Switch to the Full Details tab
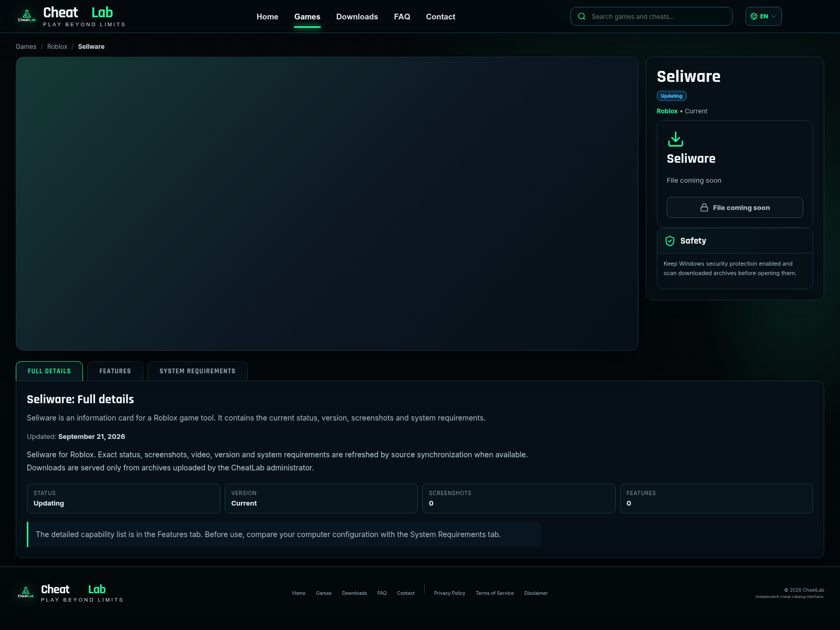 pos(49,371)
